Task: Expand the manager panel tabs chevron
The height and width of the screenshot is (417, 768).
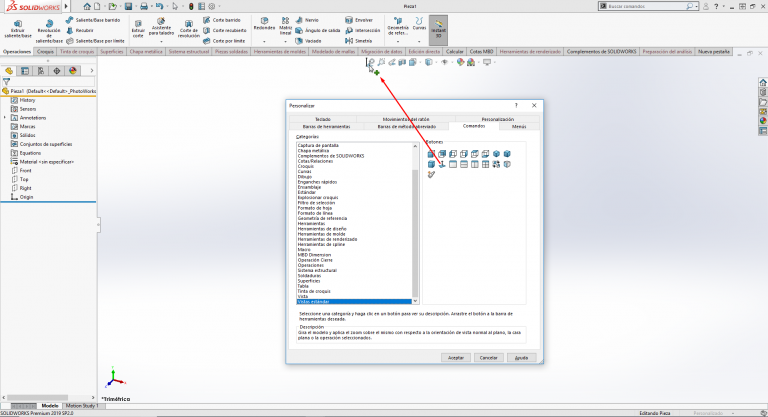Action: (92, 71)
